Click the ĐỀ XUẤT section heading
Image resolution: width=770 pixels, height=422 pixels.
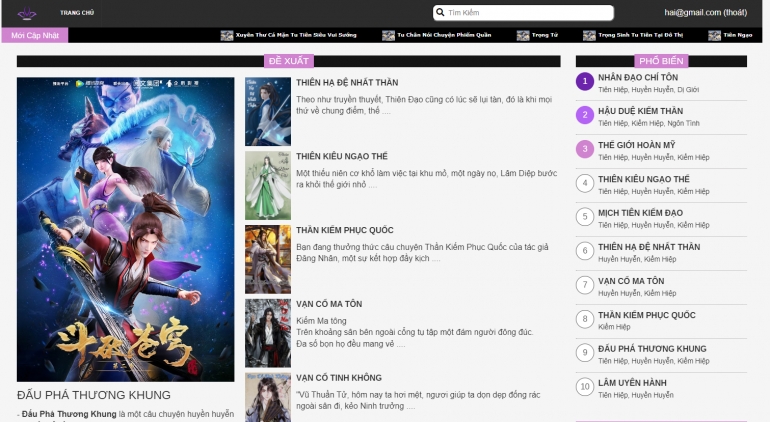(289, 61)
